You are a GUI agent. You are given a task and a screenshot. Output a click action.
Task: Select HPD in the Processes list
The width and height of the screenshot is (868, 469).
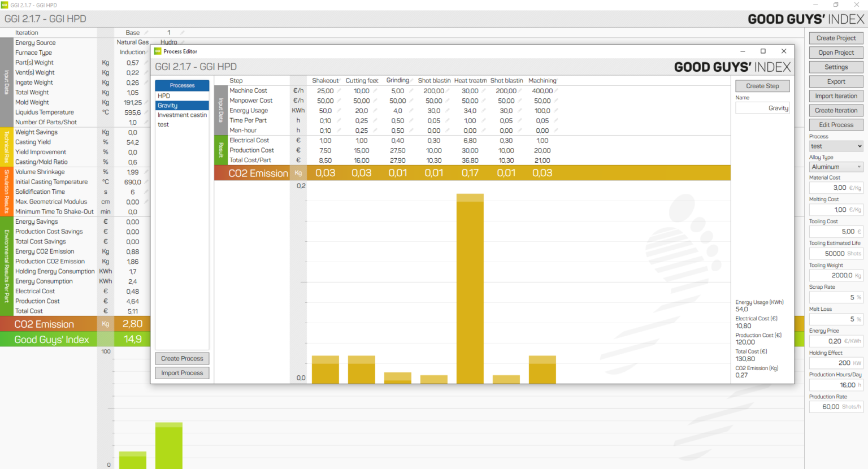point(182,96)
